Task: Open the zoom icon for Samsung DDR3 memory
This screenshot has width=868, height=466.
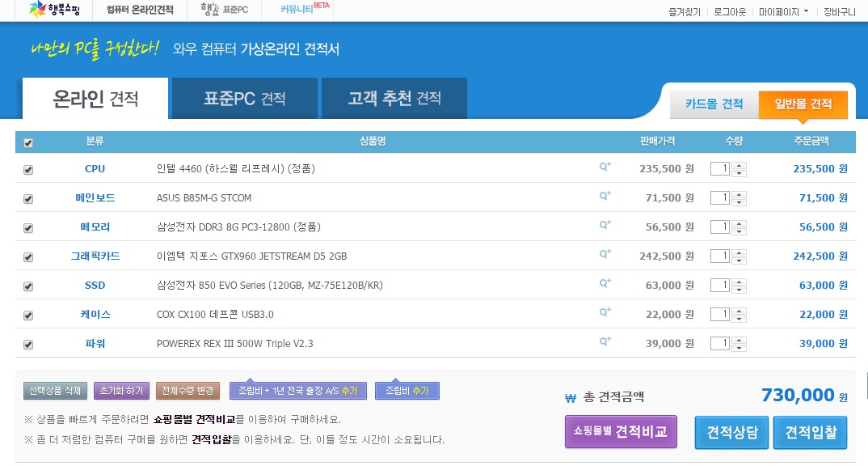Action: pos(605,226)
